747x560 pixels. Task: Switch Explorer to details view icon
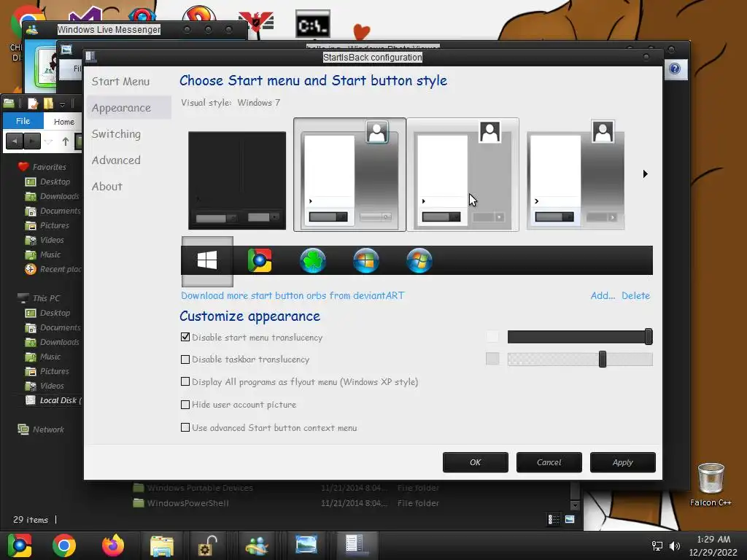(x=554, y=519)
